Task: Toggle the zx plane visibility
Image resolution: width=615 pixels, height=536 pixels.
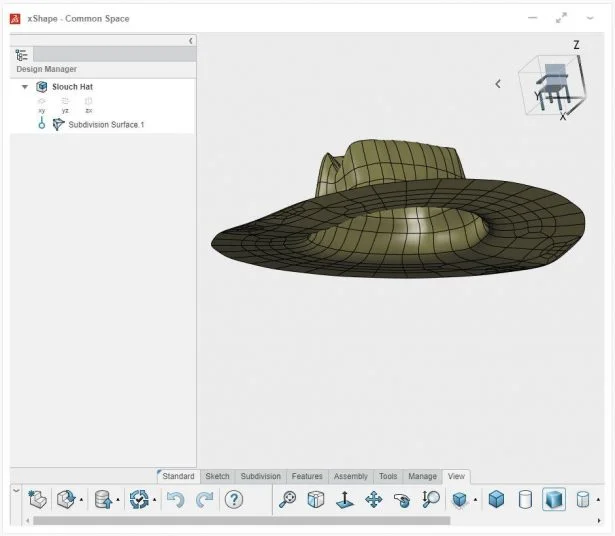Action: [89, 102]
